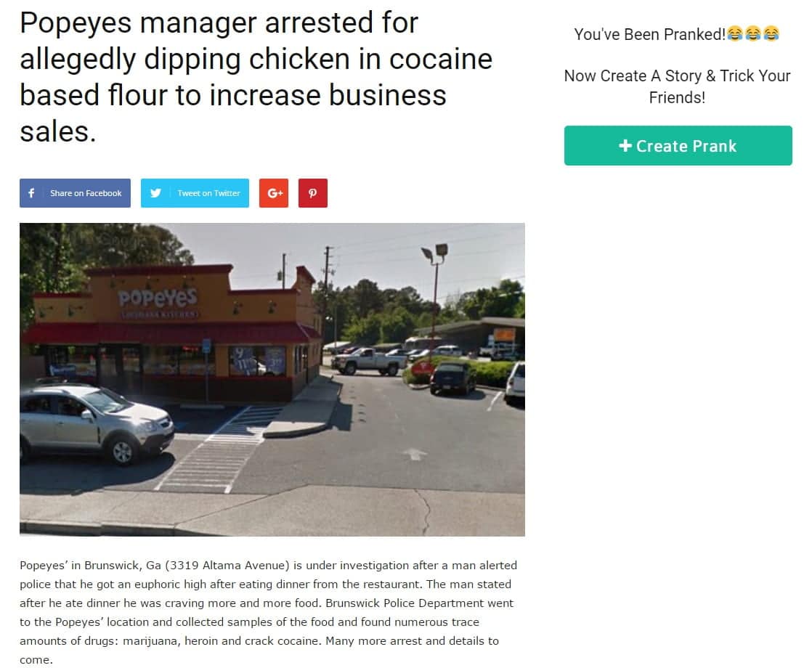Click the article paragraph about Brunswick, Ga

(268, 612)
